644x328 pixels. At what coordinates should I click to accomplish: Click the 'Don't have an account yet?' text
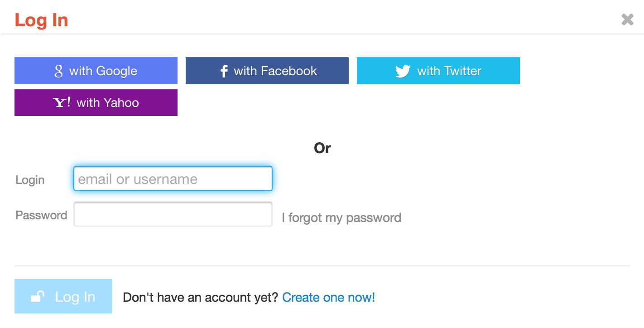click(x=200, y=297)
